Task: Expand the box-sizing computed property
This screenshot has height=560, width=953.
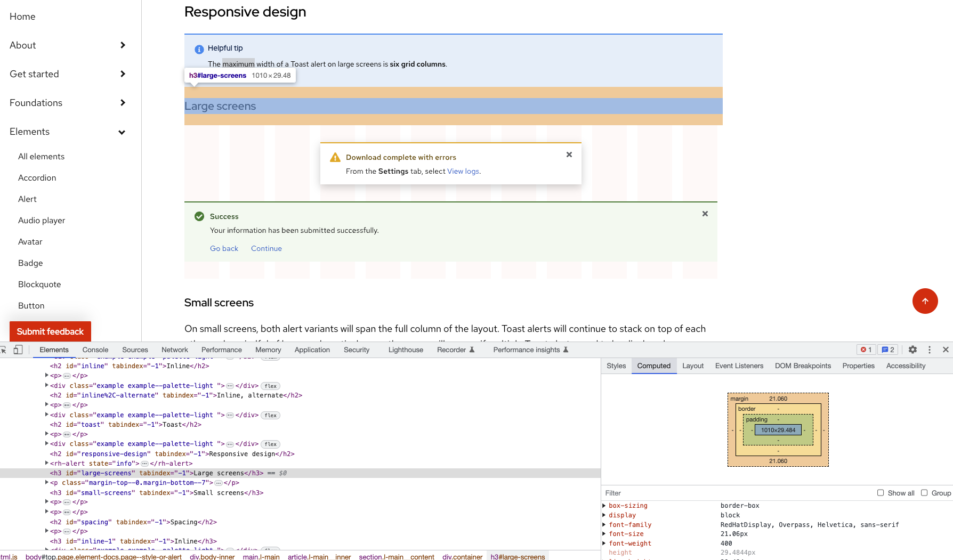Action: 604,505
